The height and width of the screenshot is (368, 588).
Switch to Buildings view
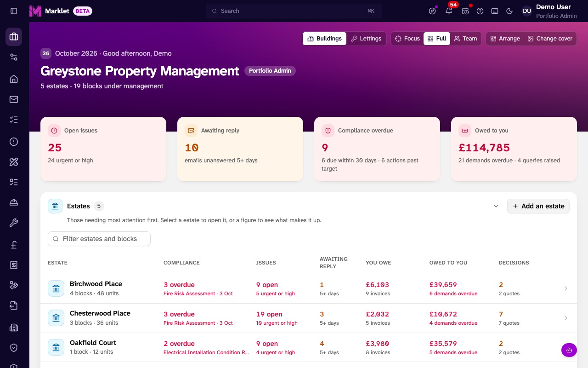[x=324, y=39]
